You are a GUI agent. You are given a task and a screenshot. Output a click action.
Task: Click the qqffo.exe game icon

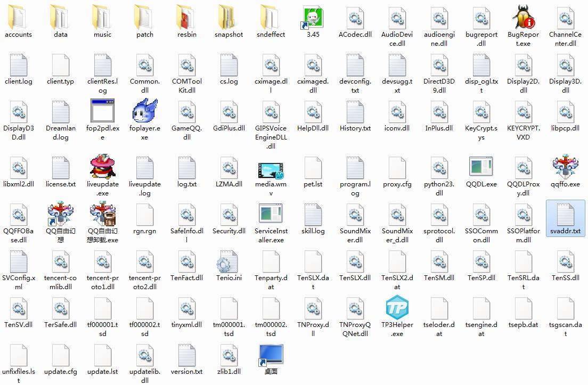(x=565, y=167)
